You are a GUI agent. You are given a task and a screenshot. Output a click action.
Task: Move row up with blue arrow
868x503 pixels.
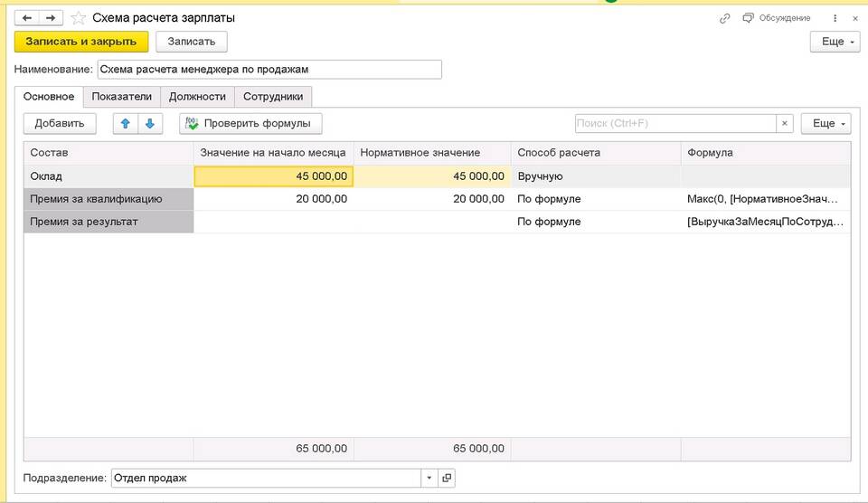(126, 124)
